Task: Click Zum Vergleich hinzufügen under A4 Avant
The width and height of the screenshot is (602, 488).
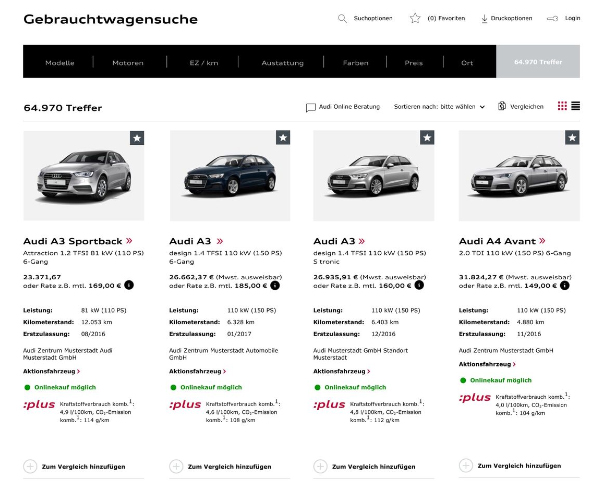Action: click(x=519, y=466)
